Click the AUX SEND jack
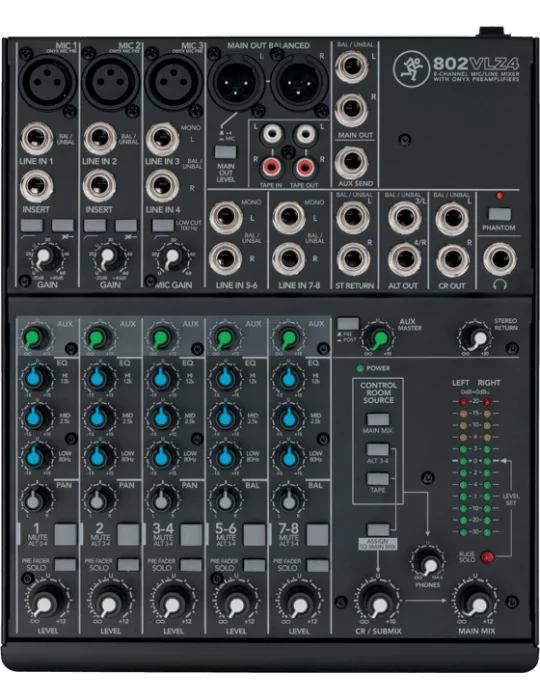 (x=352, y=162)
